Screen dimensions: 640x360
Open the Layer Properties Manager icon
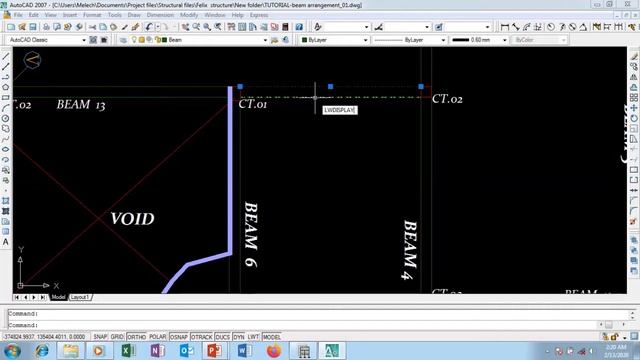tap(123, 40)
